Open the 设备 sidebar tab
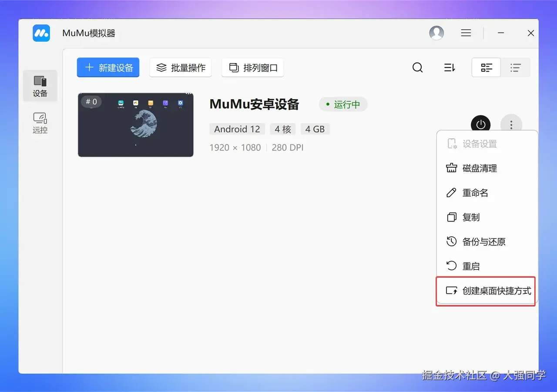The image size is (557, 392). 40,86
